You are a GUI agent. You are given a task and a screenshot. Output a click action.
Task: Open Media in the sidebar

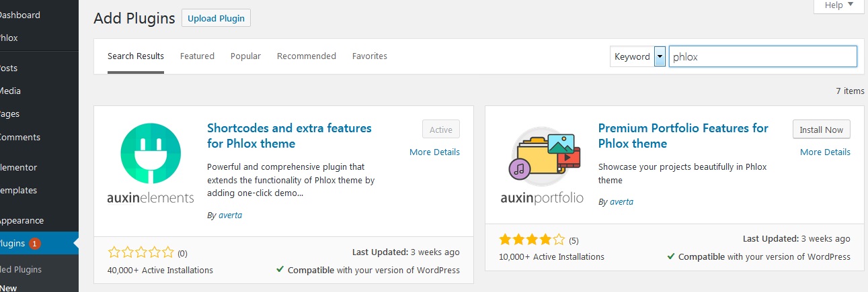point(10,91)
